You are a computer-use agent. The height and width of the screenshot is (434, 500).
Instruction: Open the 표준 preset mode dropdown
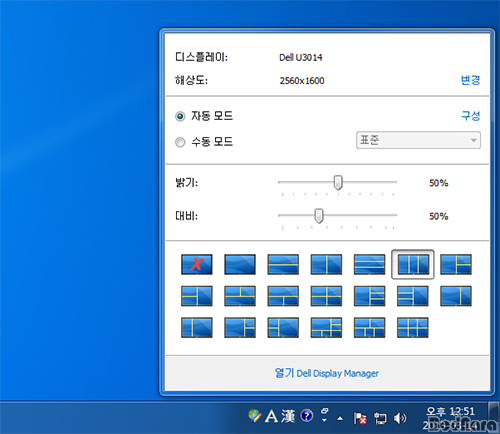(x=418, y=140)
